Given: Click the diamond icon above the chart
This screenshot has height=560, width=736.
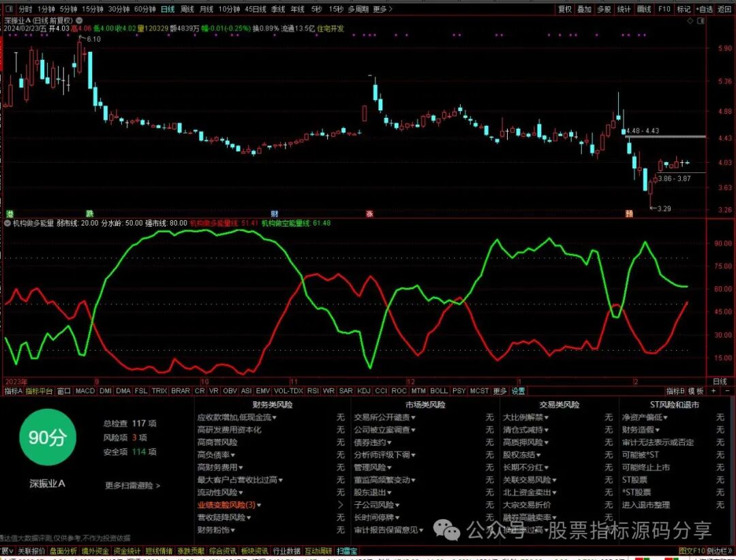Looking at the screenshot, I should click(x=690, y=20).
